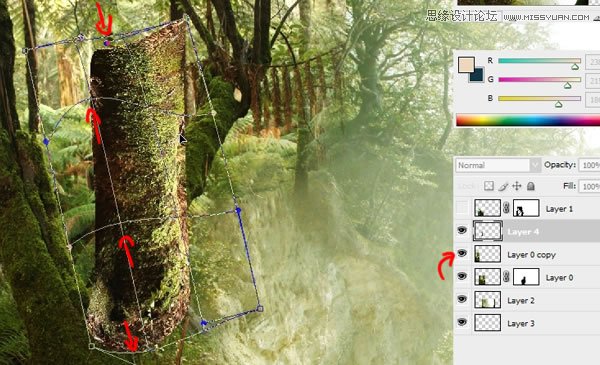
Task: Select the highlighted Layer 4 name
Action: [523, 232]
